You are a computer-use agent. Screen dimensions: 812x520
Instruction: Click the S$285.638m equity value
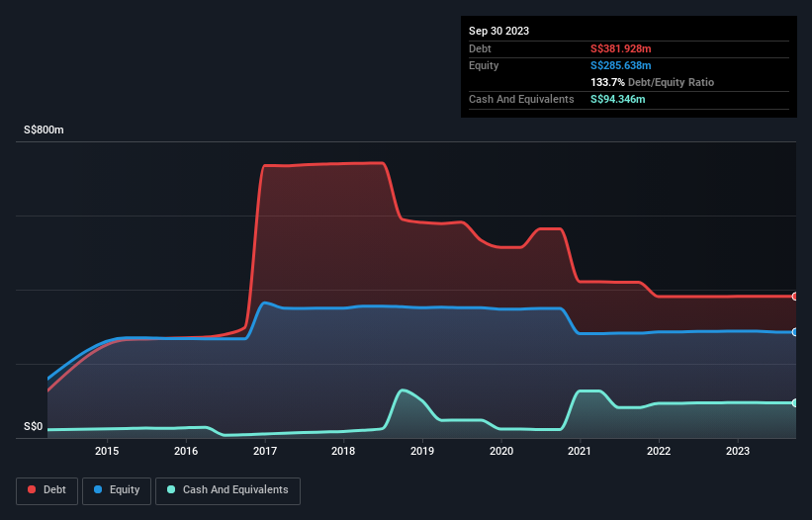[x=620, y=65]
